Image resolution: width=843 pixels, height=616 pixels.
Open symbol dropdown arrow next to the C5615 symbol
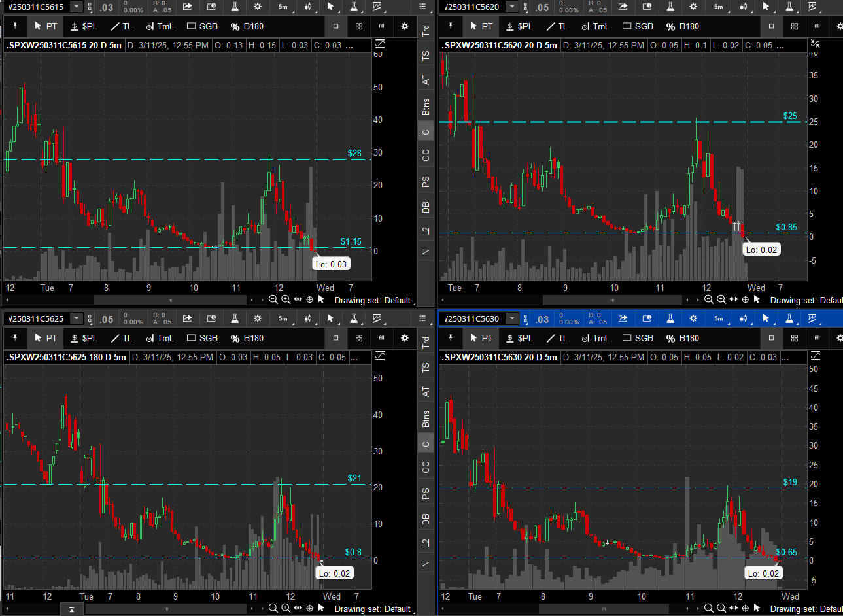(77, 7)
